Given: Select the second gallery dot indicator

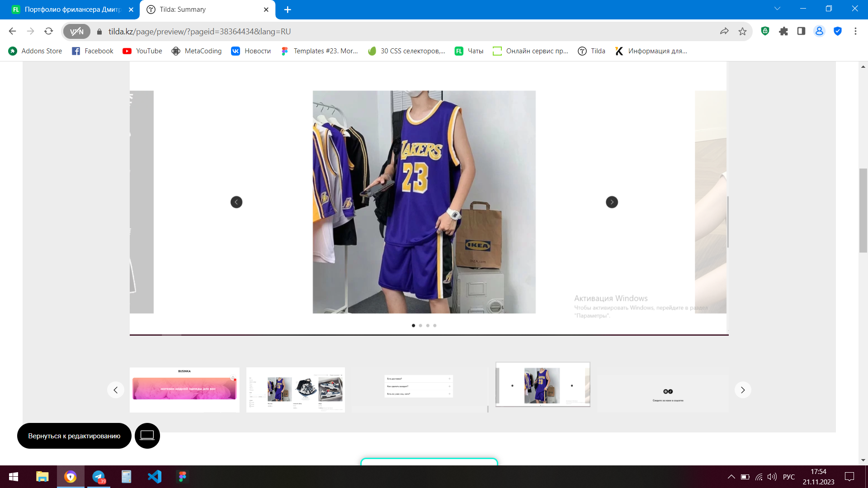Looking at the screenshot, I should tap(420, 325).
